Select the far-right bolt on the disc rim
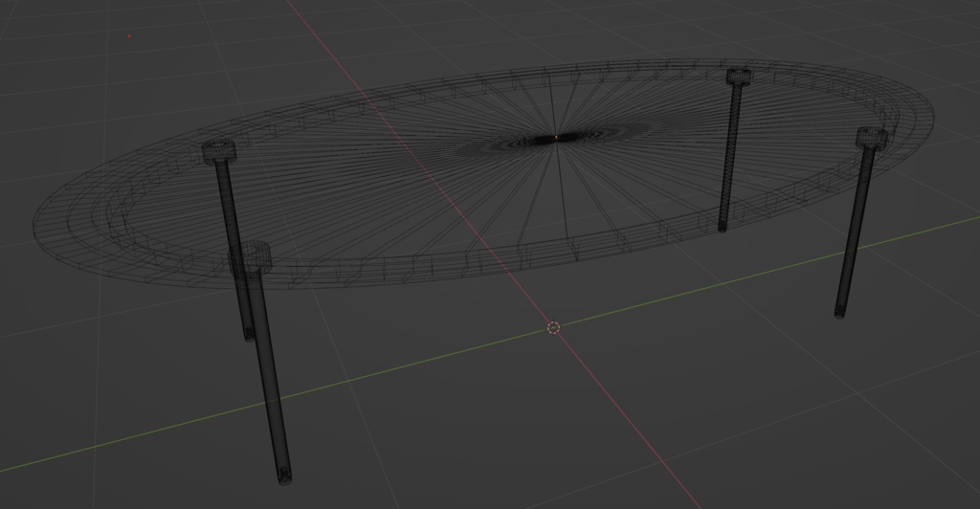Screen dimensions: 980x509 tap(860, 222)
